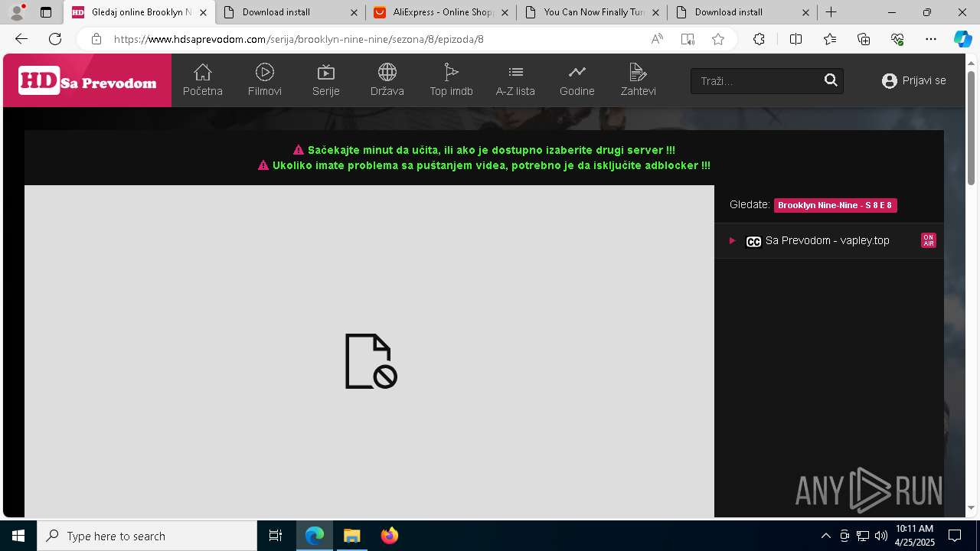The height and width of the screenshot is (551, 980).
Task: Click the Brooklyn Nine-Nine S 8 E 8 label
Action: pos(835,205)
